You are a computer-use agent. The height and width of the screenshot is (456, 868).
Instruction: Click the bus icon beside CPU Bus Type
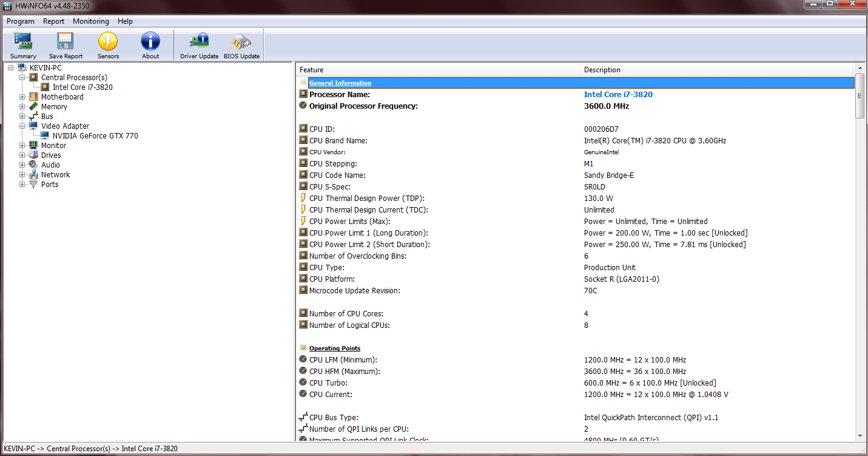click(x=303, y=417)
